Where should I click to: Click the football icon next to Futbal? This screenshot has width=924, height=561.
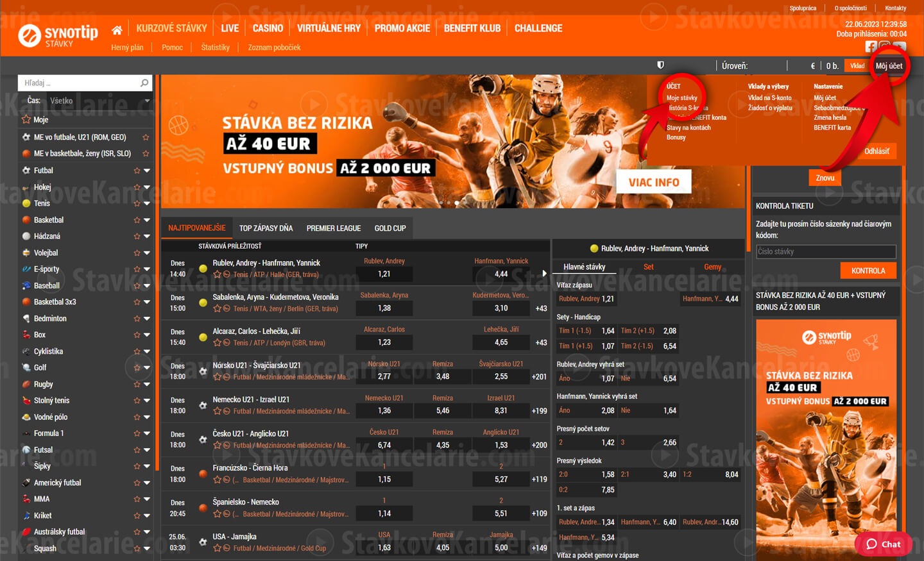tap(26, 171)
